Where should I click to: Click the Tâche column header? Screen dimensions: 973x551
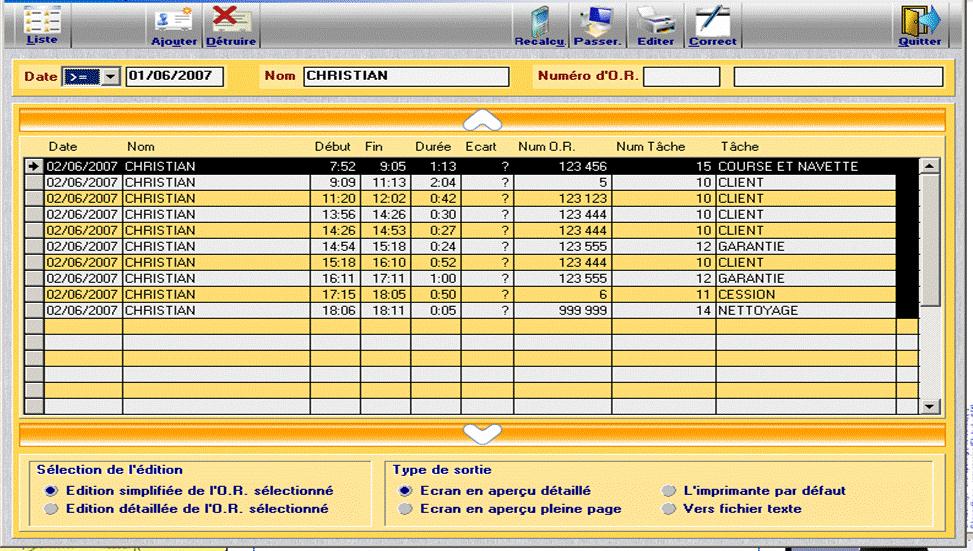(740, 147)
